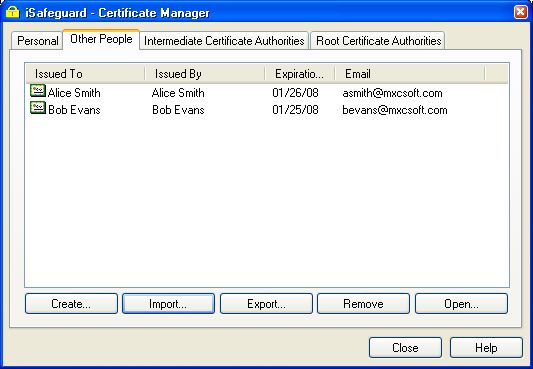Close the dialog with the Close button
Image resolution: width=533 pixels, height=369 pixels.
(405, 348)
